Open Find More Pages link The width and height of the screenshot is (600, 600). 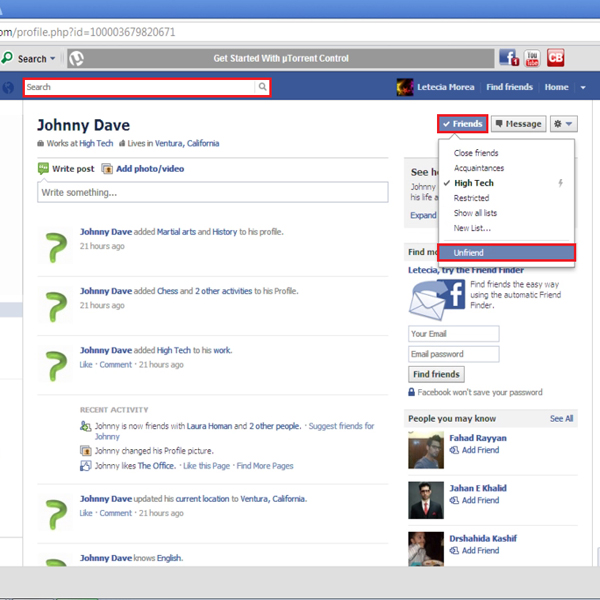point(265,466)
